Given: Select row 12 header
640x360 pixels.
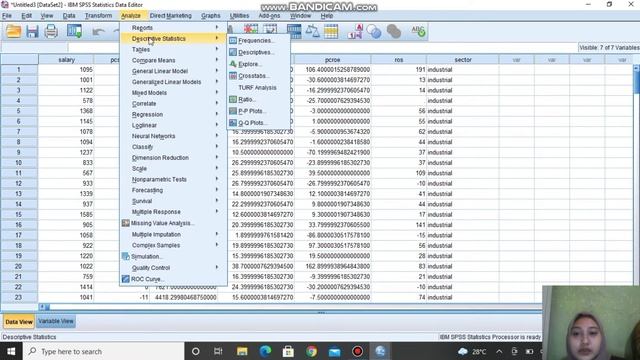Looking at the screenshot, I should coord(19,183).
